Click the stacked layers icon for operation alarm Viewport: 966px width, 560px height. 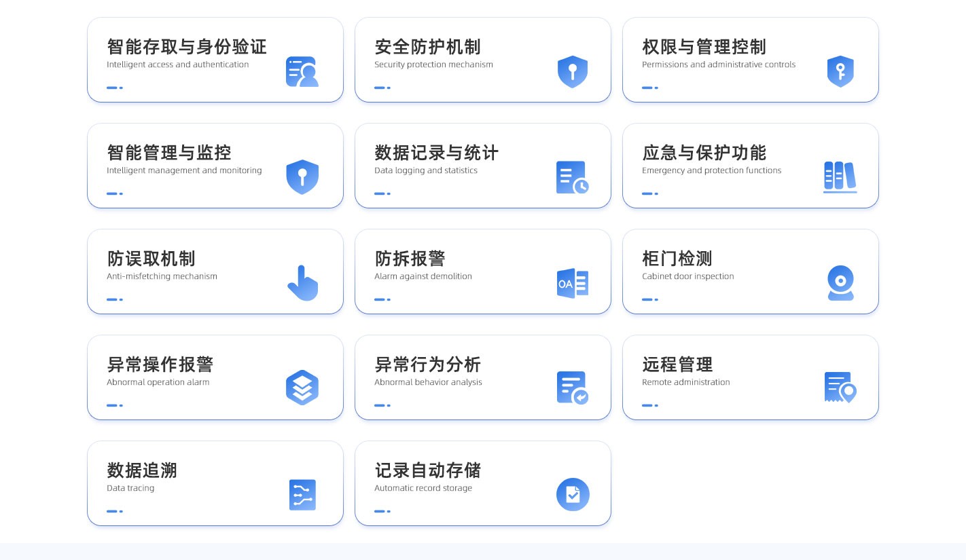point(302,388)
